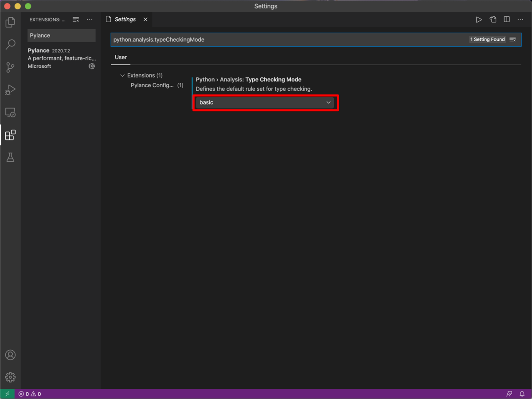Split the editor to the right

click(507, 19)
